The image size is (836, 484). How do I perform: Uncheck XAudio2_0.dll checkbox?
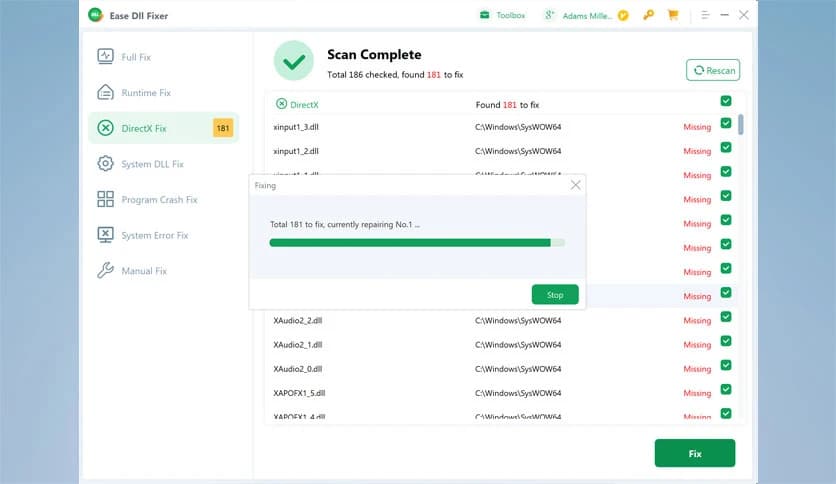point(726,365)
